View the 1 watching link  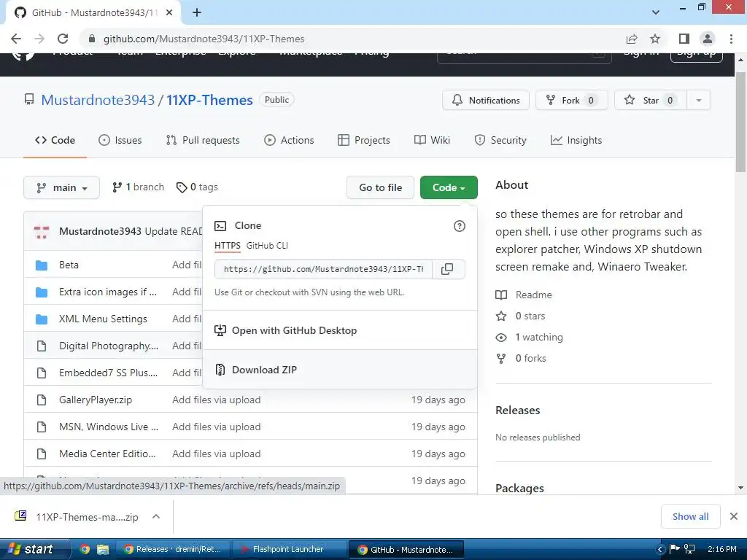point(539,337)
